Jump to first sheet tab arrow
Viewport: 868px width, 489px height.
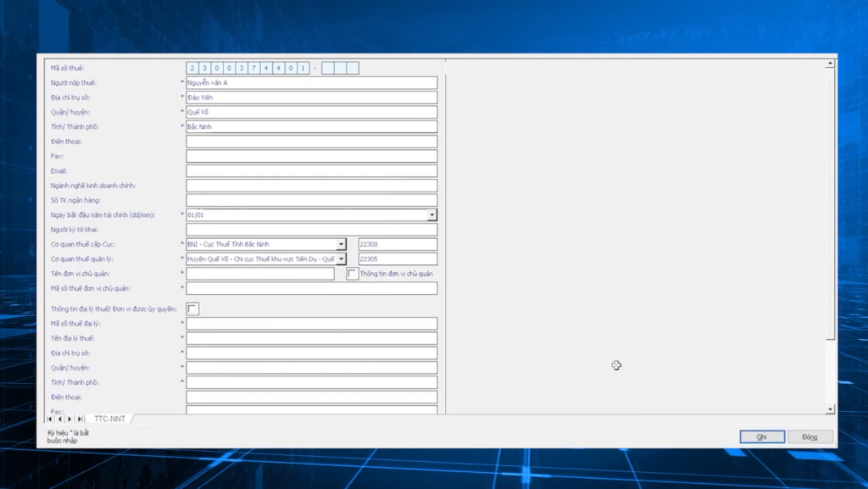(x=50, y=420)
